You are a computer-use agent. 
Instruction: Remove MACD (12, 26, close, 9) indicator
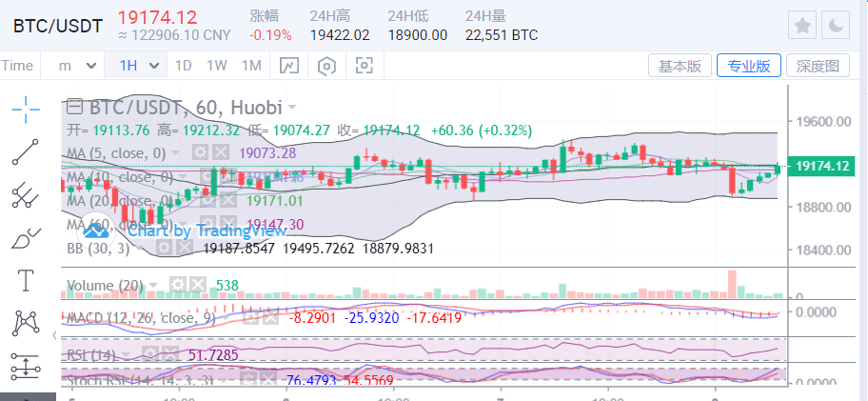coord(270,317)
